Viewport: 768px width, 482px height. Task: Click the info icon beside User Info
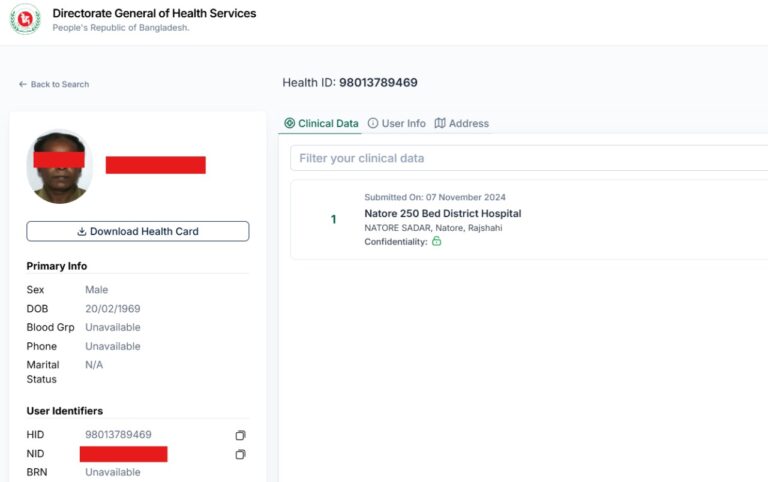point(373,124)
